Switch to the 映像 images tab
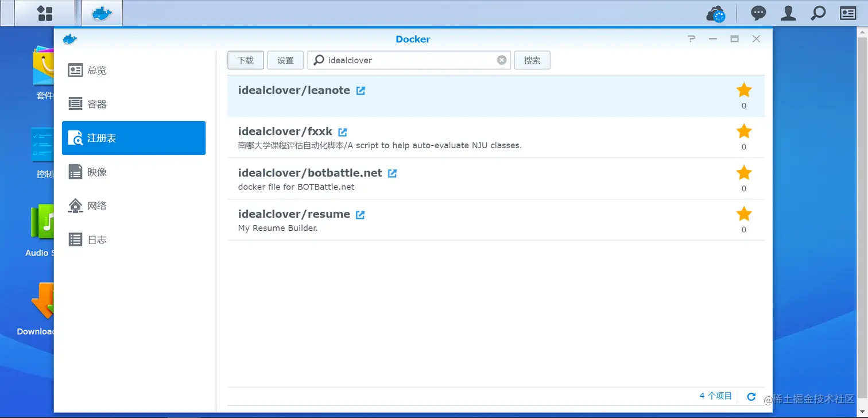The width and height of the screenshot is (868, 418). pyautogui.click(x=134, y=172)
